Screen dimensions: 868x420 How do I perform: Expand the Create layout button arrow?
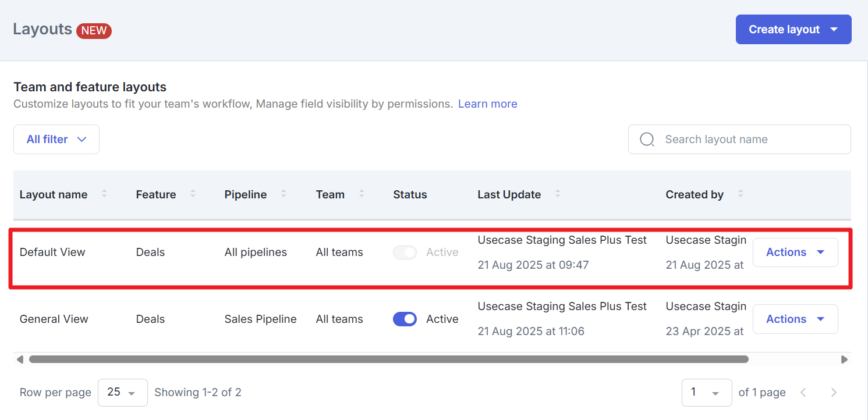coord(835,29)
